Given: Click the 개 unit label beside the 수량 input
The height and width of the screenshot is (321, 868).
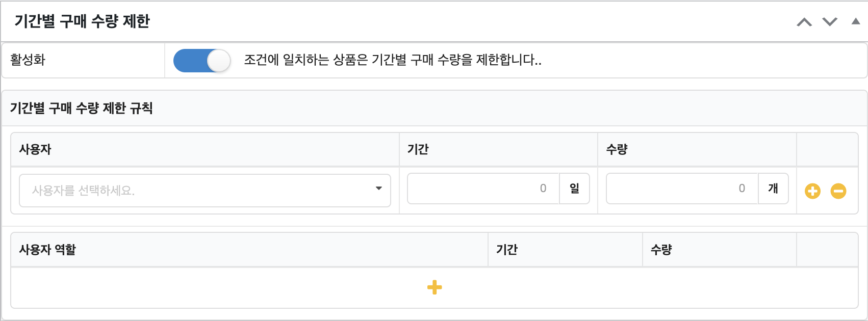Looking at the screenshot, I should coord(773,189).
